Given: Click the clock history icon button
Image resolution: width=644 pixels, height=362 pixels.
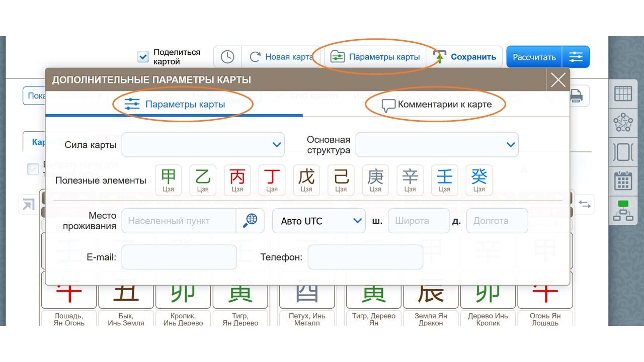Looking at the screenshot, I should click(227, 57).
